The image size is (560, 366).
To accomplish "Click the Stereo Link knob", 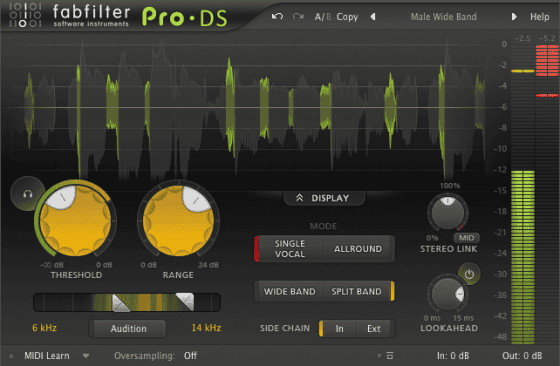I will coord(448,212).
